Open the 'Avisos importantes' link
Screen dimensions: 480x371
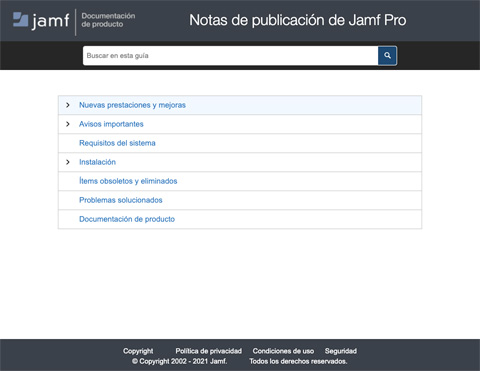click(x=111, y=124)
